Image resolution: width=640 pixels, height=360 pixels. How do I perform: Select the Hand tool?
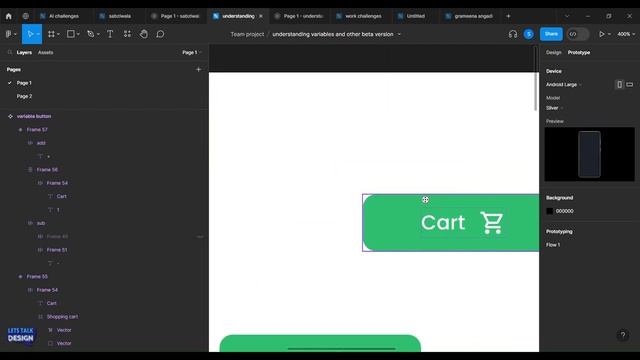coord(144,34)
